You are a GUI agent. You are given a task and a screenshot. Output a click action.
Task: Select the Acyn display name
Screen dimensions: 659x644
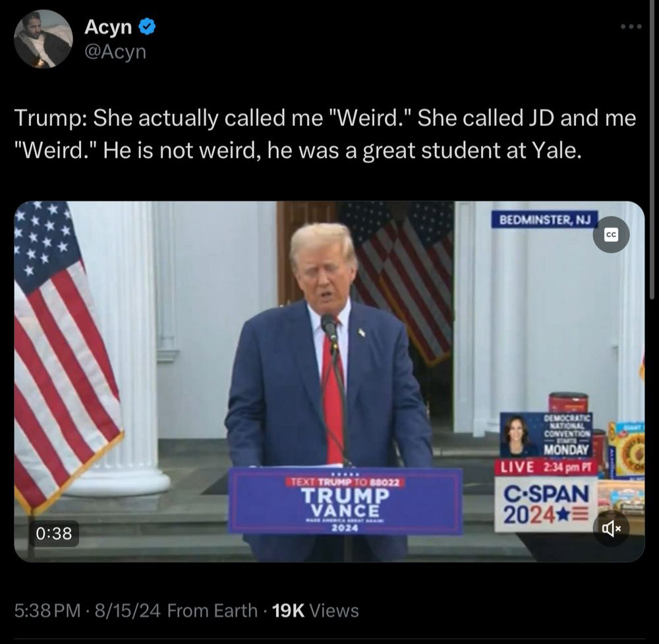(x=108, y=27)
